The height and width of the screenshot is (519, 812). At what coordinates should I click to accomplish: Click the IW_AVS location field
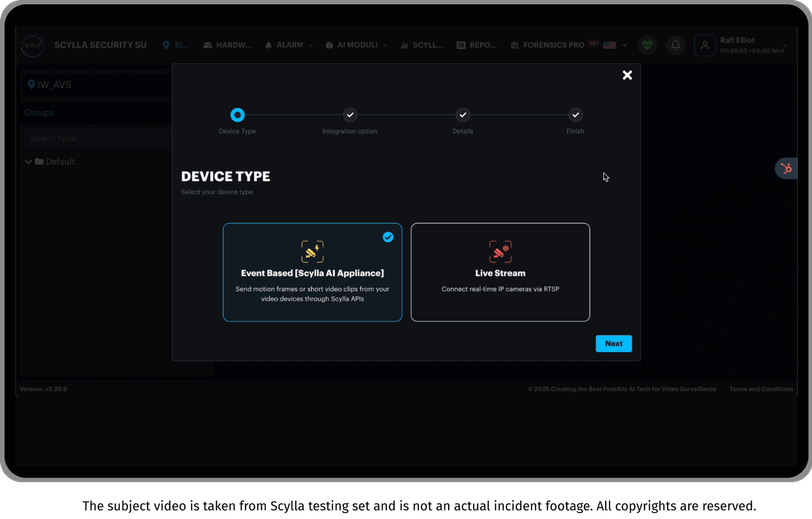click(x=98, y=84)
